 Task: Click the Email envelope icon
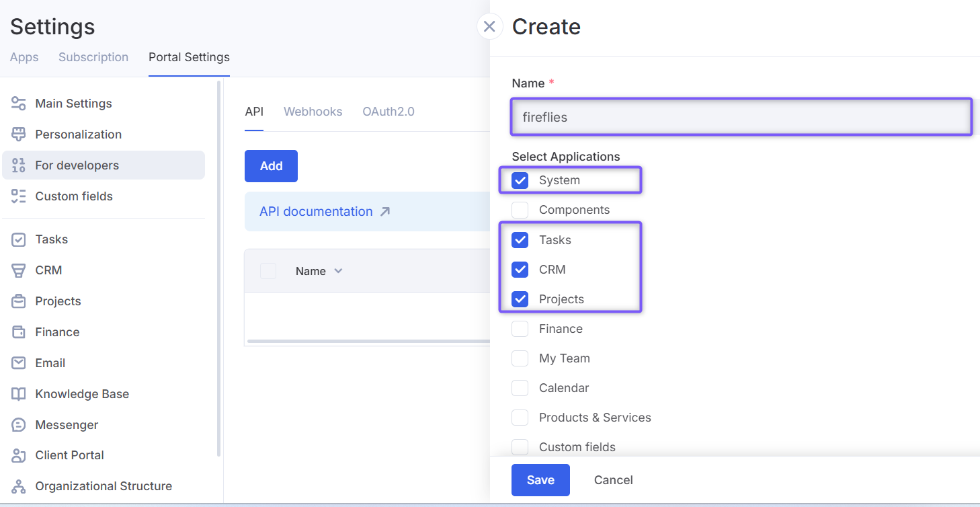[19, 363]
